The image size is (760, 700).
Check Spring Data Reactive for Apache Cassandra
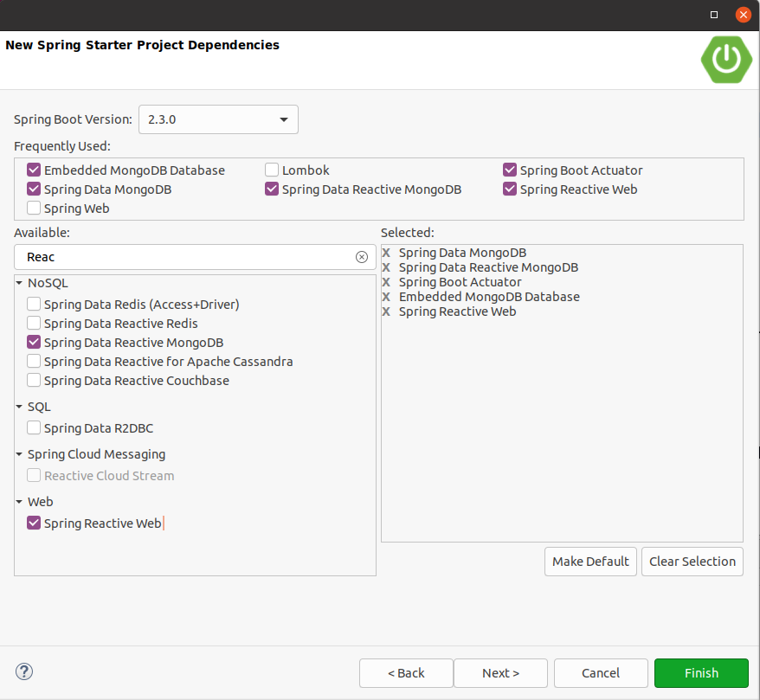[34, 362]
